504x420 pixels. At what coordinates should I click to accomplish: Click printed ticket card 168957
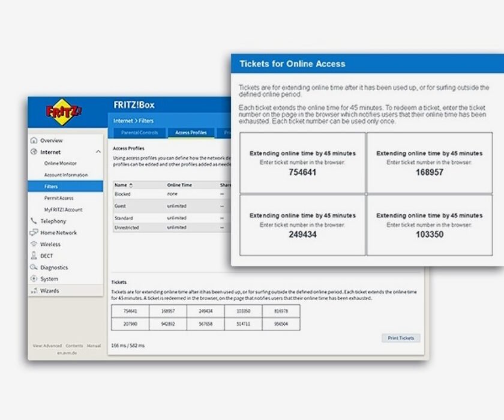tap(430, 163)
